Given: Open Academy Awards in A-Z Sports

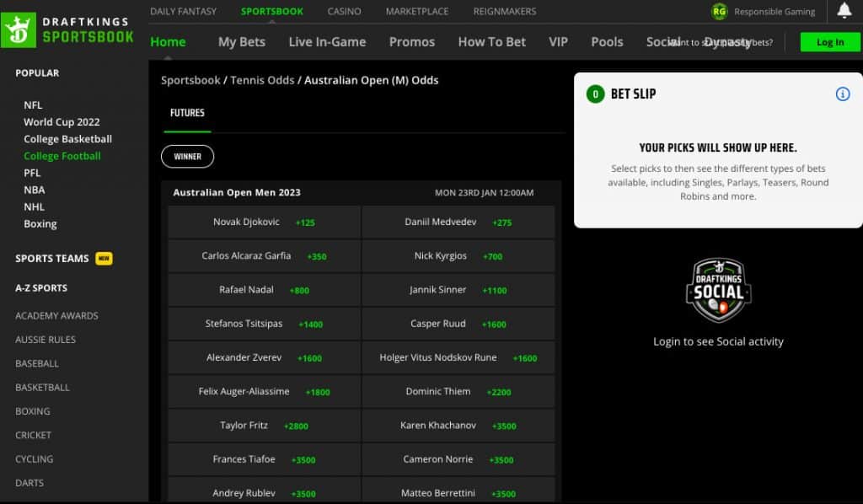Looking at the screenshot, I should (56, 316).
